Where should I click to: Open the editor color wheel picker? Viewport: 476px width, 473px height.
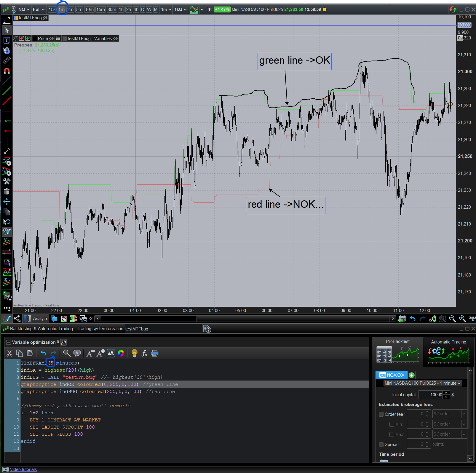click(121, 353)
